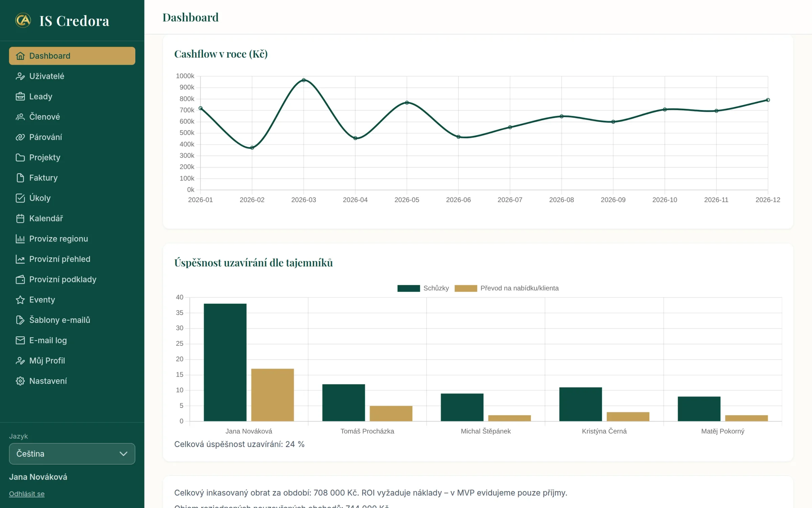
Task: Click Tomáš Procházka's Schůzky bar
Action: point(343,403)
